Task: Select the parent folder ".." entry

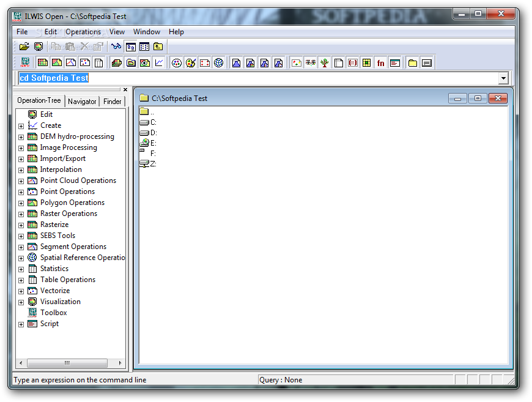Action: point(147,111)
